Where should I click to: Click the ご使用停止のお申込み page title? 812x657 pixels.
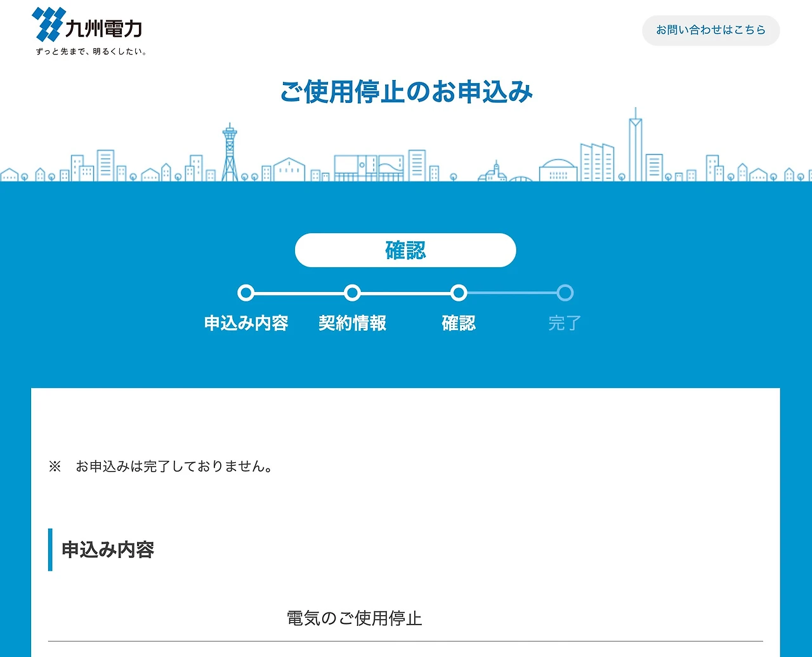click(406, 92)
